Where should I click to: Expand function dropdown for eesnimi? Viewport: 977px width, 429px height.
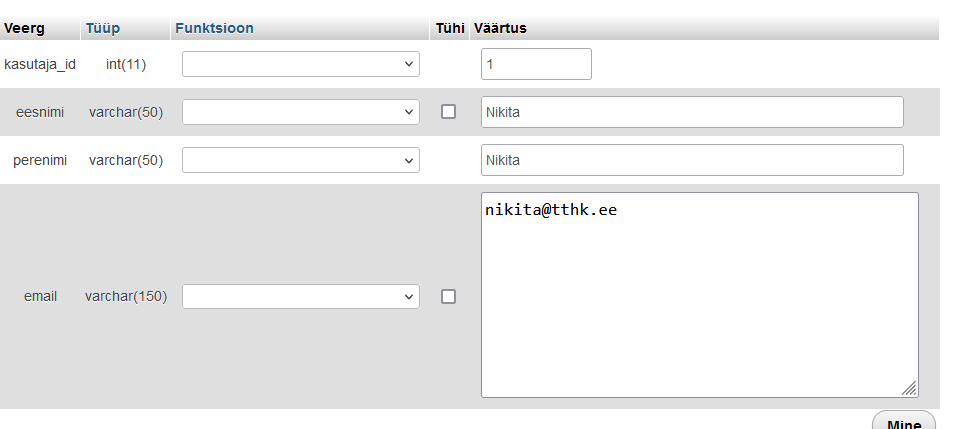300,112
